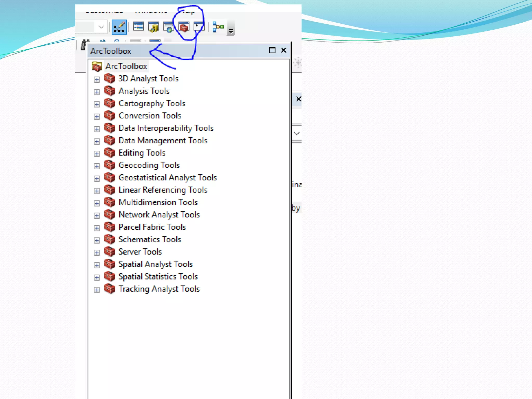This screenshot has height=399, width=532.
Task: Open the Python window icon
Action: (x=199, y=27)
